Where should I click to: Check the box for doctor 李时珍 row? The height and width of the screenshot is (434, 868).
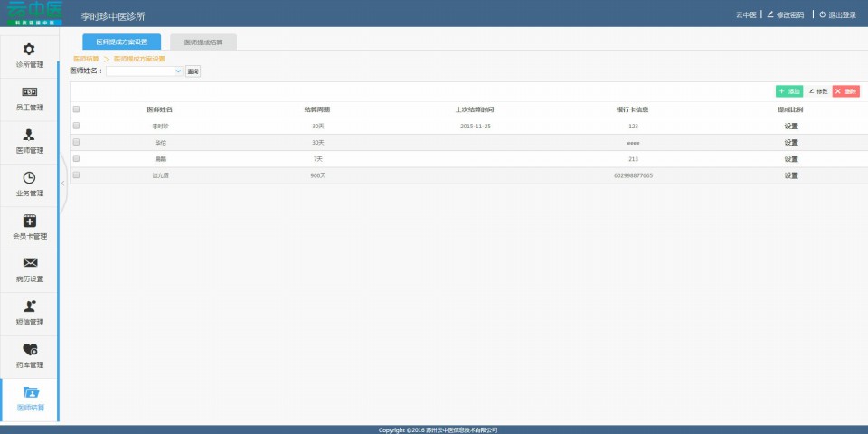click(x=77, y=126)
